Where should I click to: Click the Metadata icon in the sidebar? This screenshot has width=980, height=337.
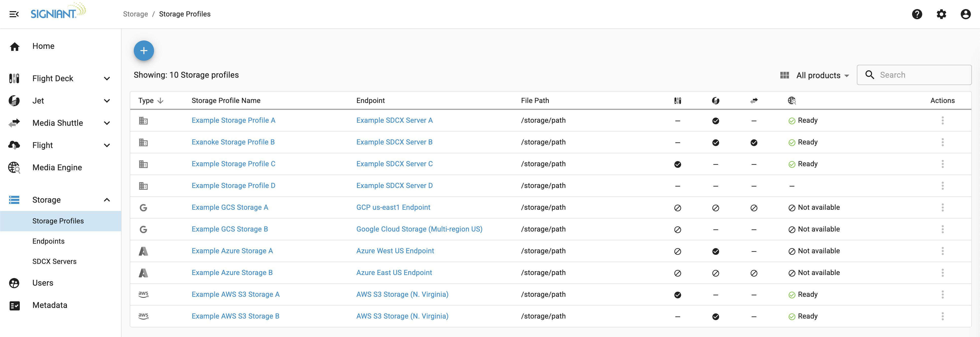click(x=14, y=305)
